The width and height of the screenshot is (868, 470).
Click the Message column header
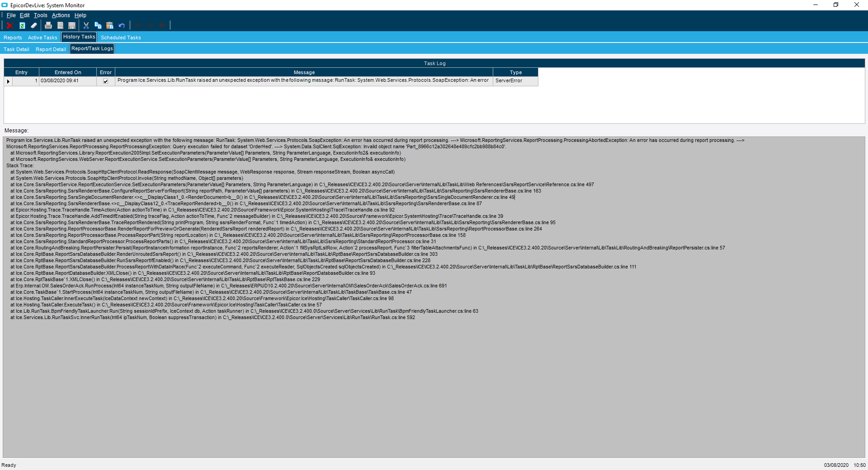(x=304, y=72)
